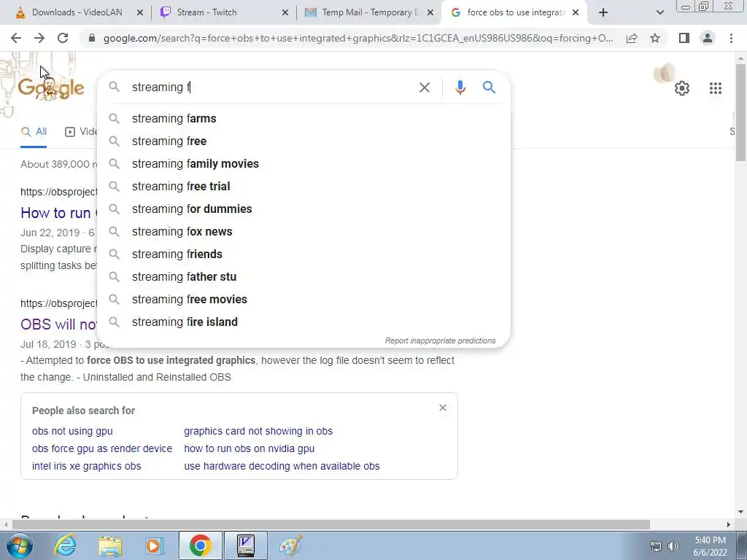This screenshot has height=560, width=747.
Task: Open obs not using gpu link
Action: coord(72,431)
